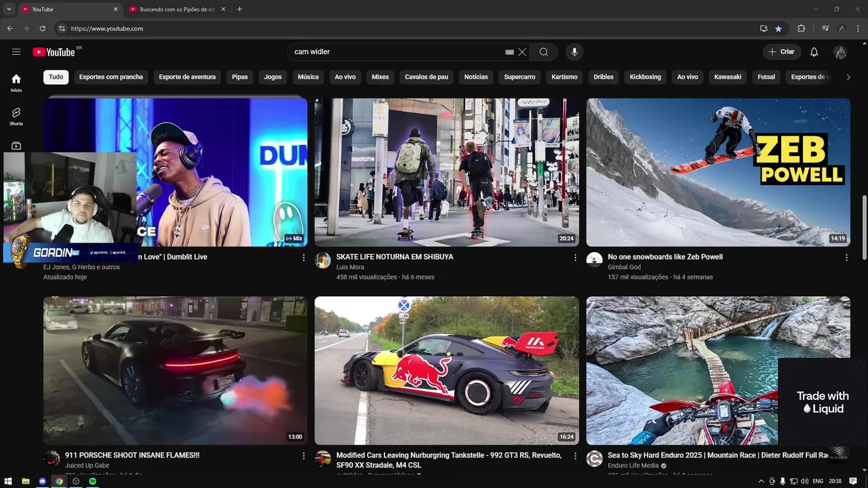This screenshot has width=868, height=488.
Task: Click the search magnifier button
Action: [544, 52]
